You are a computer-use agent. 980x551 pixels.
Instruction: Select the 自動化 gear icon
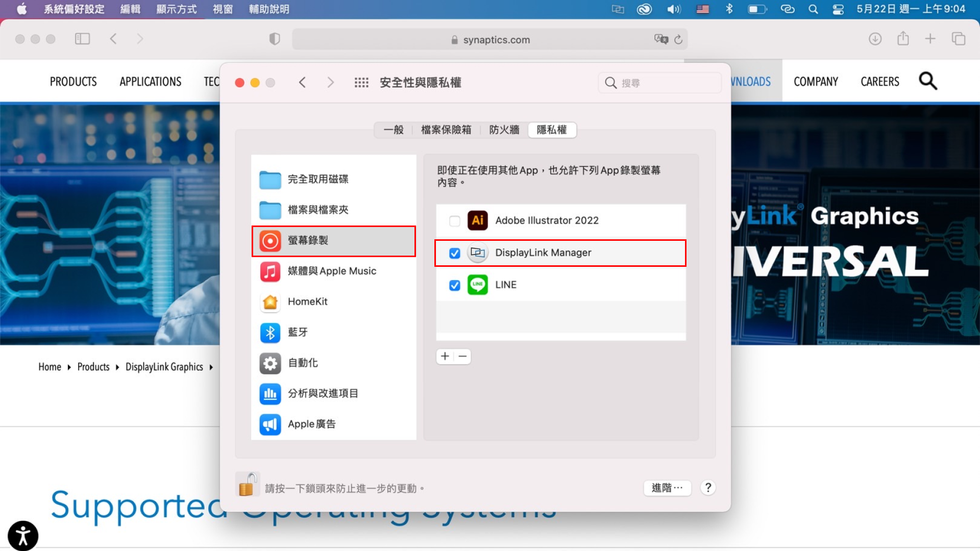270,363
